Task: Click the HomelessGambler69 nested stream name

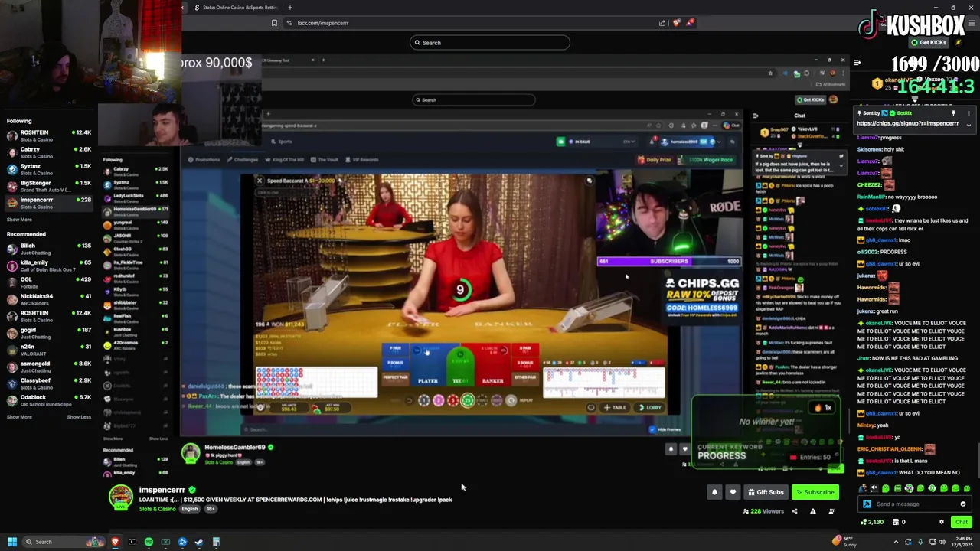Action: [234, 447]
